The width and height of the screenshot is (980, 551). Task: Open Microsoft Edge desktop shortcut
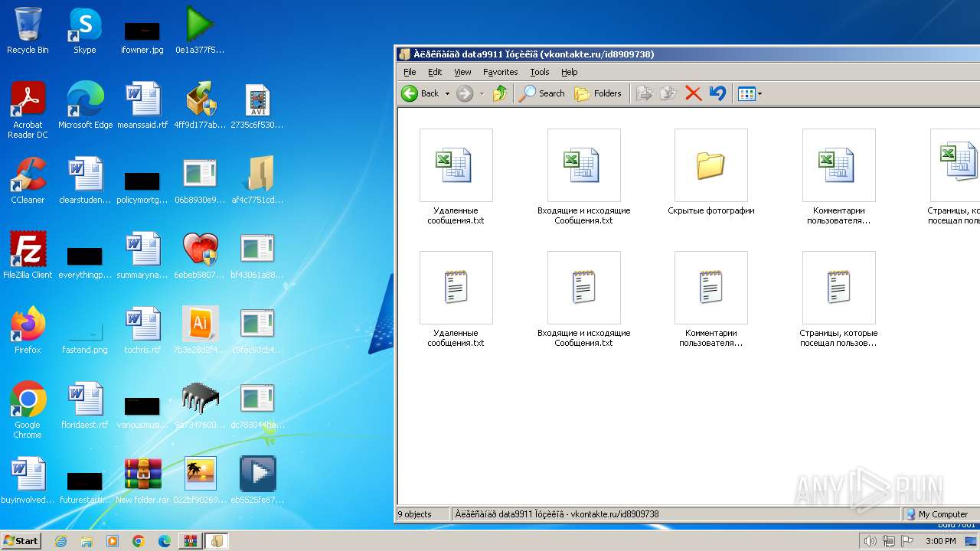[85, 106]
